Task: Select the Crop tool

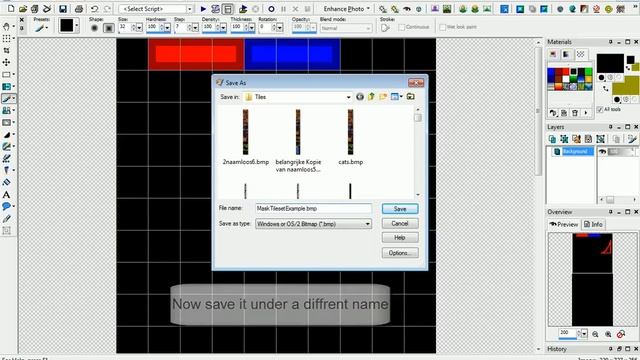Action: (x=6, y=50)
